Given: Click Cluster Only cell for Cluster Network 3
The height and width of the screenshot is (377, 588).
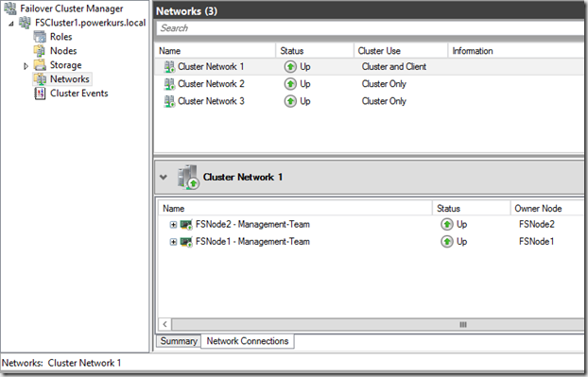Looking at the screenshot, I should pos(384,101).
